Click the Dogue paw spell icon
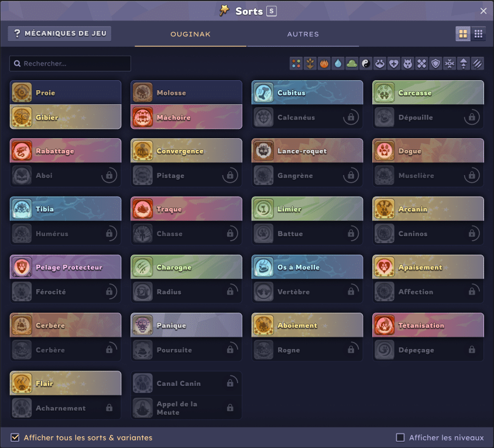The height and width of the screenshot is (448, 494). (385, 151)
